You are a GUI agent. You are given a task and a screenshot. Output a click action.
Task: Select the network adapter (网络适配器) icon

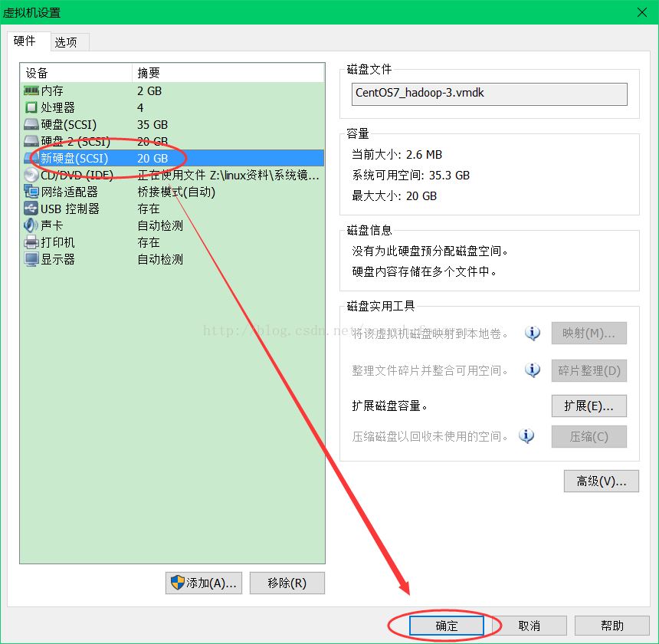click(31, 192)
